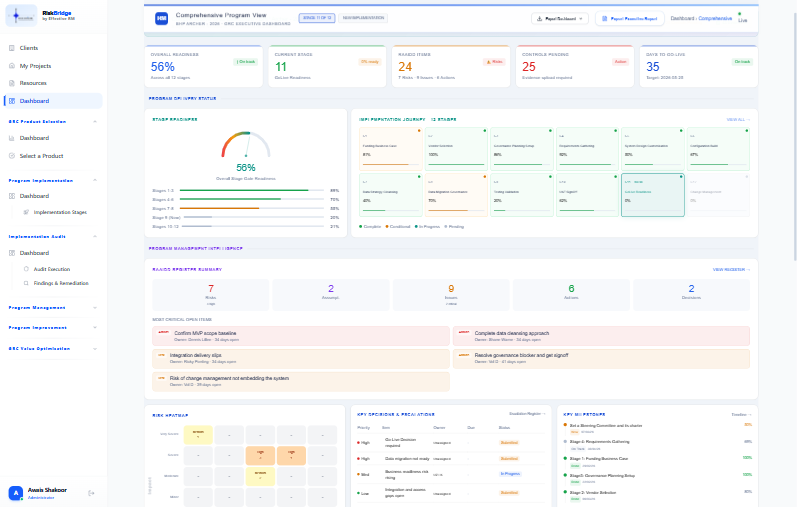
Task: Click the Stages 7-8 orange progress bar
Action: pos(252,208)
